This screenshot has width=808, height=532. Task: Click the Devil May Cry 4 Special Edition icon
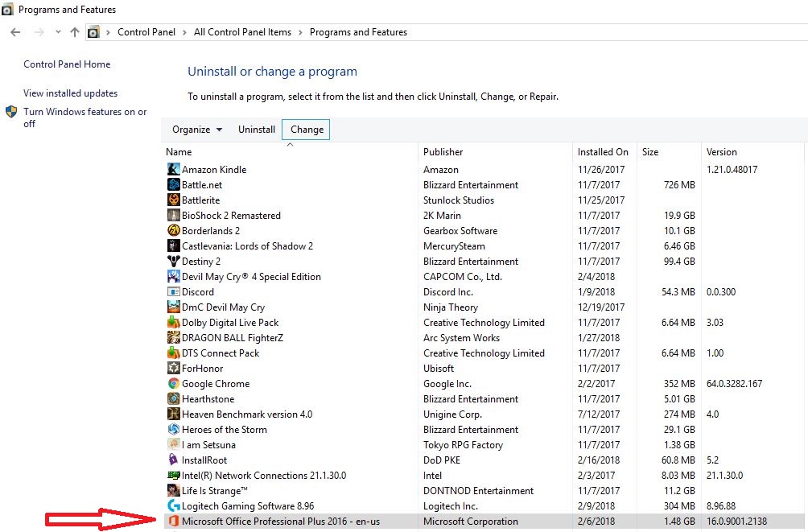(x=174, y=276)
